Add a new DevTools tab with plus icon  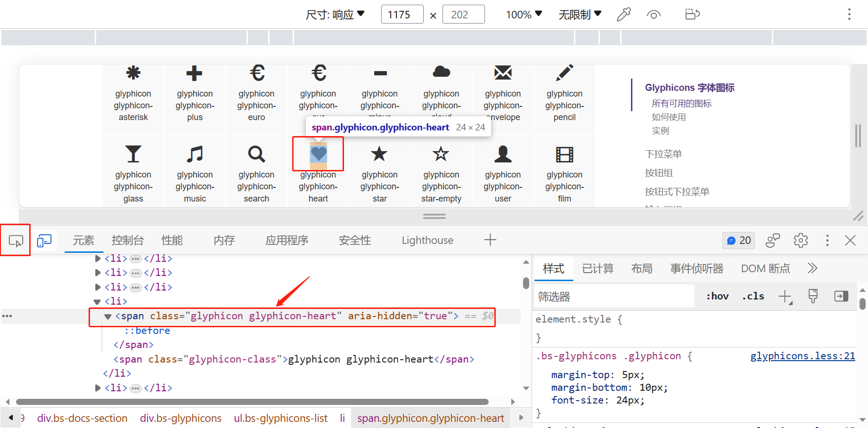point(490,240)
